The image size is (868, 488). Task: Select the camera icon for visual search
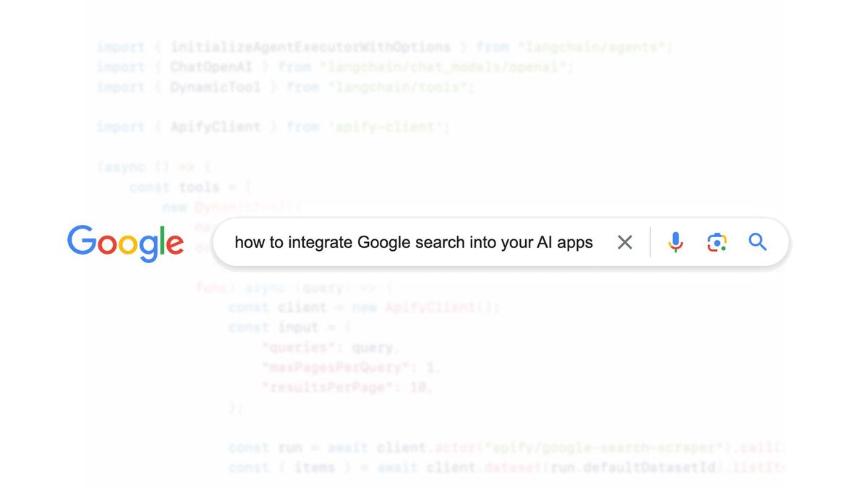(x=716, y=242)
